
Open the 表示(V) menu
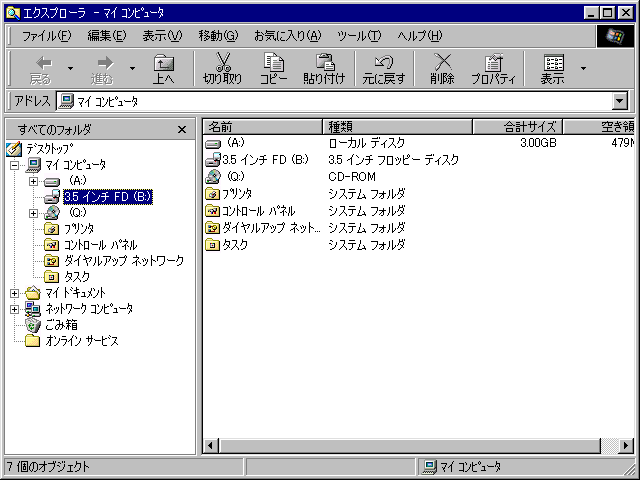(162, 36)
